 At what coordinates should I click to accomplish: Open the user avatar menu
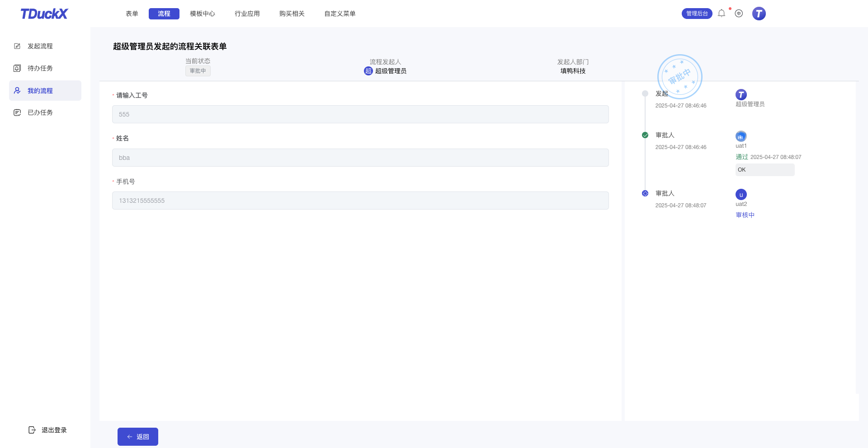point(759,14)
